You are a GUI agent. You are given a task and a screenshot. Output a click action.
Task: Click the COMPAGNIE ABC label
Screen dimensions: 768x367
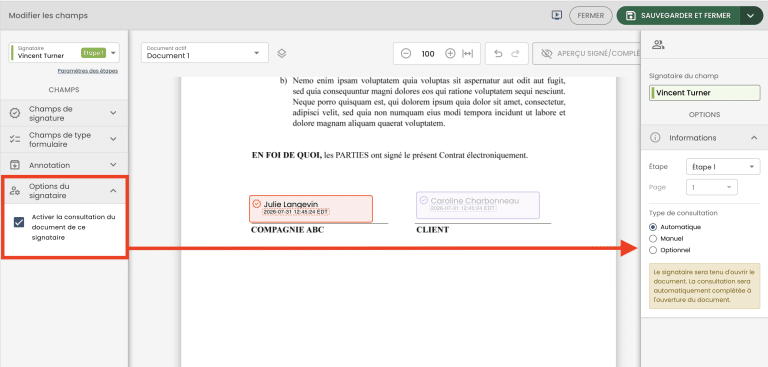[287, 229]
